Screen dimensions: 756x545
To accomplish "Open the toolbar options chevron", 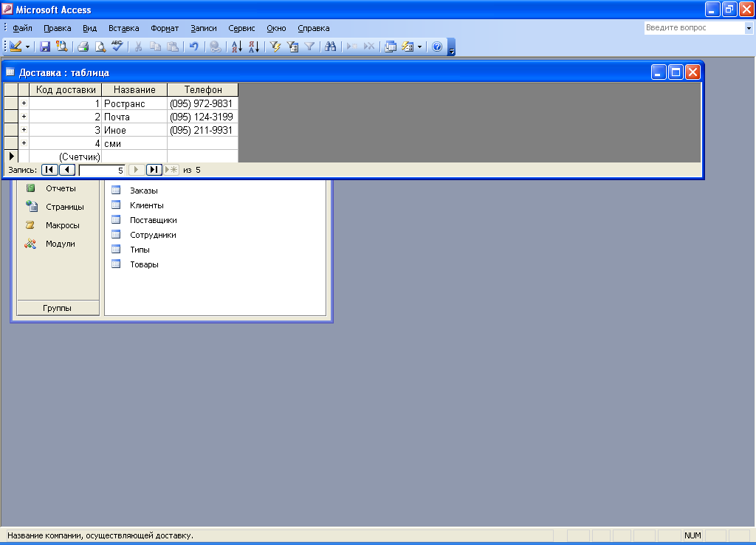I will pyautogui.click(x=451, y=47).
